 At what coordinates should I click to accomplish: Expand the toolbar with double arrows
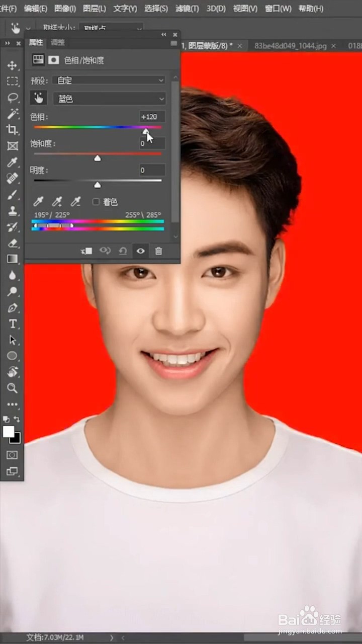pyautogui.click(x=8, y=43)
